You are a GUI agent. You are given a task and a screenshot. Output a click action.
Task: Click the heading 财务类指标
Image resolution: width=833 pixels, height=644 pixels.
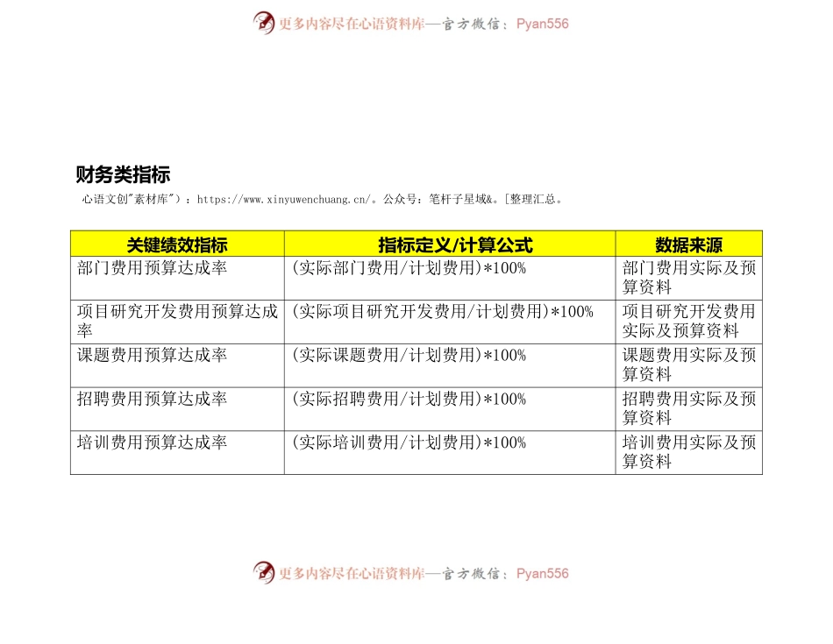point(123,174)
